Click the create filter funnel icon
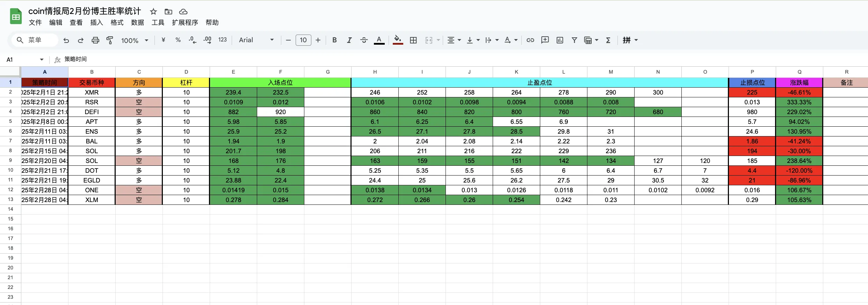Viewport: 868px width, 305px height. click(574, 40)
